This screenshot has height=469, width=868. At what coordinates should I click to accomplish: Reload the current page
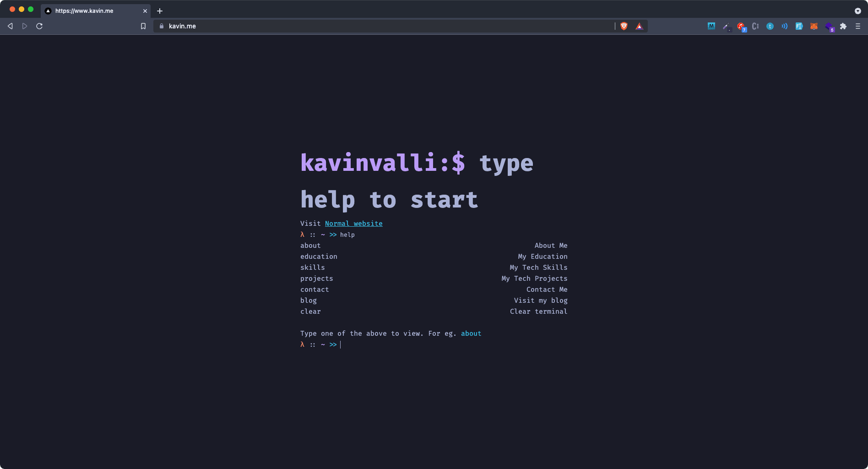click(39, 26)
